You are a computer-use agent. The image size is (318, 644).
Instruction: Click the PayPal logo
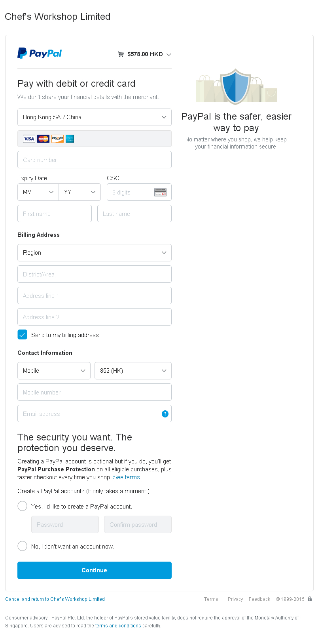point(40,53)
